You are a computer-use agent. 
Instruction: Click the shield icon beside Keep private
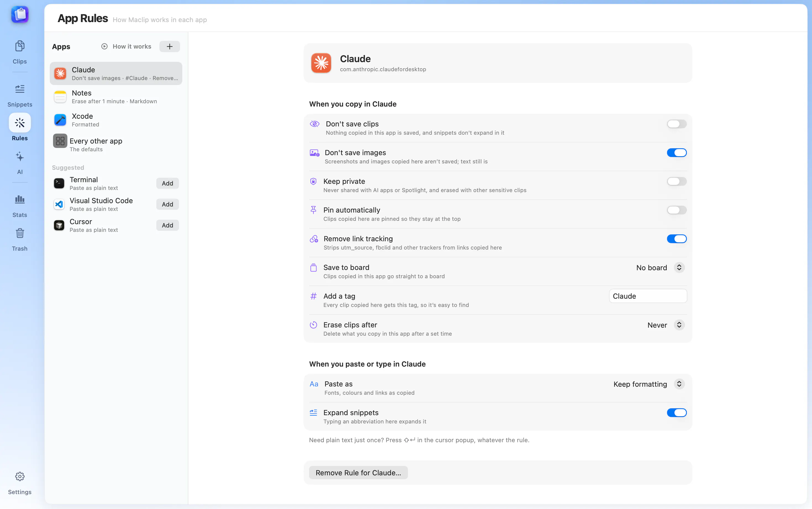pos(313,181)
